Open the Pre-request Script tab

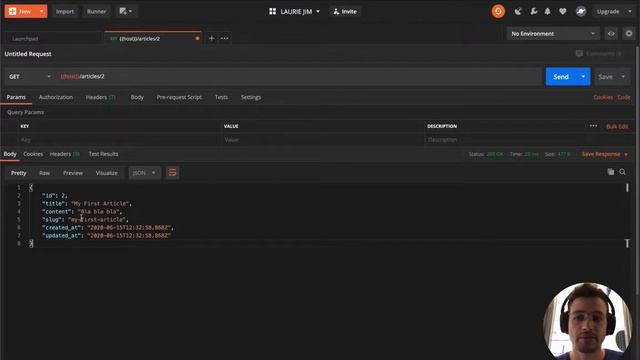(x=179, y=97)
